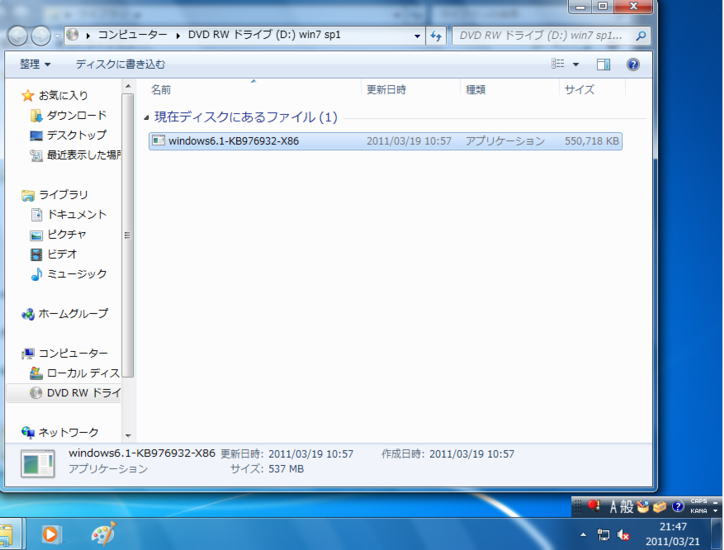The image size is (724, 550).
Task: Launch Paint from the taskbar
Action: 103,534
